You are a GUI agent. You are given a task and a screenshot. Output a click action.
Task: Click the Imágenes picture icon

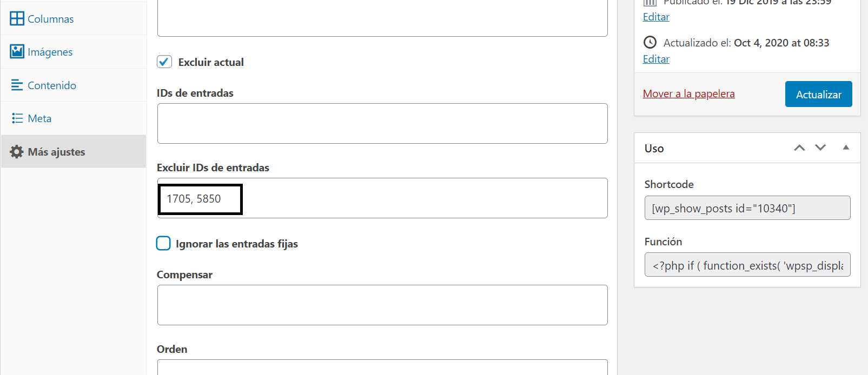(x=17, y=51)
